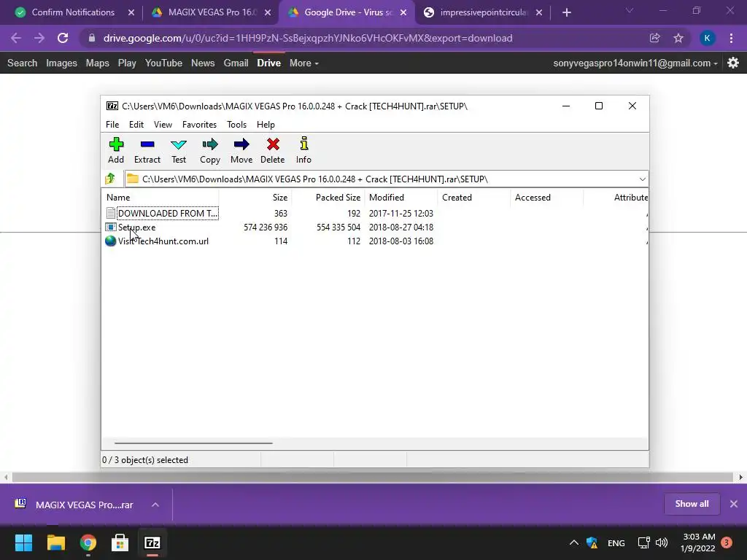Open the Edit menu in 7-Zip
Viewport: 747px width, 560px height.
click(136, 124)
